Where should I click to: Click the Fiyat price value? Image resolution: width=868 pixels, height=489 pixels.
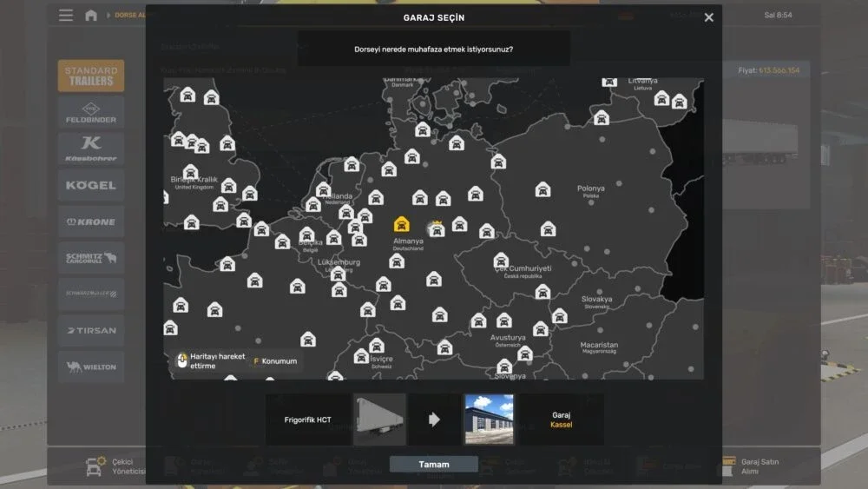(779, 70)
